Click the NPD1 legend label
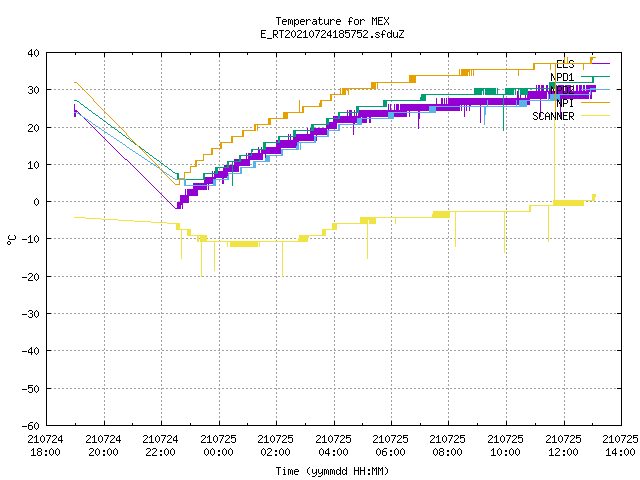This screenshot has height=480, width=640. pos(562,77)
